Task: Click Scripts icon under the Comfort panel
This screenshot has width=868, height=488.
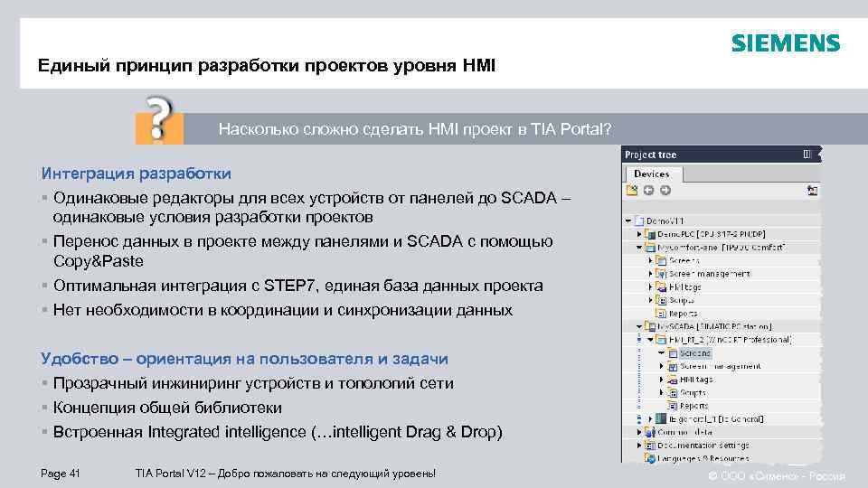Action: pyautogui.click(x=661, y=300)
